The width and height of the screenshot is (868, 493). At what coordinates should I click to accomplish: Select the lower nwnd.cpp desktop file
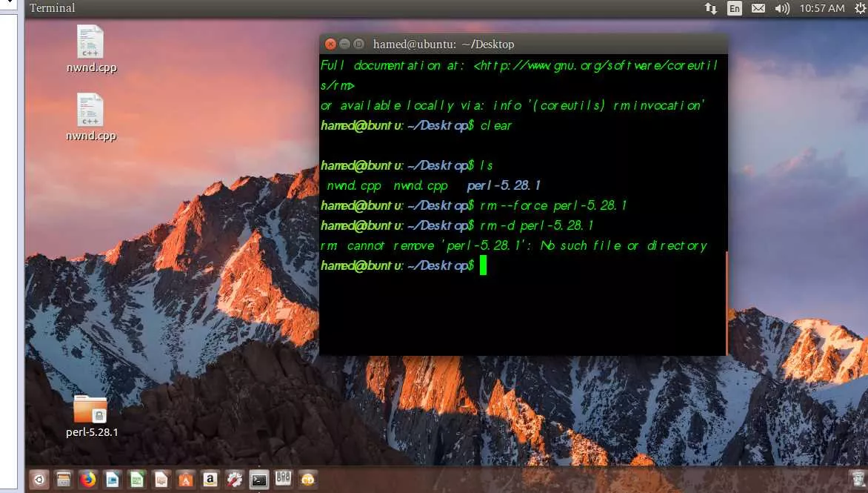(91, 117)
